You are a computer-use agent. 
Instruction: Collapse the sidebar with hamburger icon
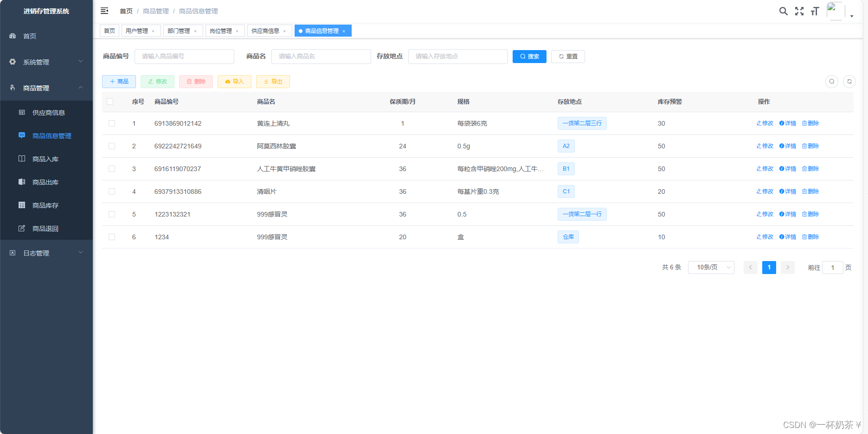(104, 11)
